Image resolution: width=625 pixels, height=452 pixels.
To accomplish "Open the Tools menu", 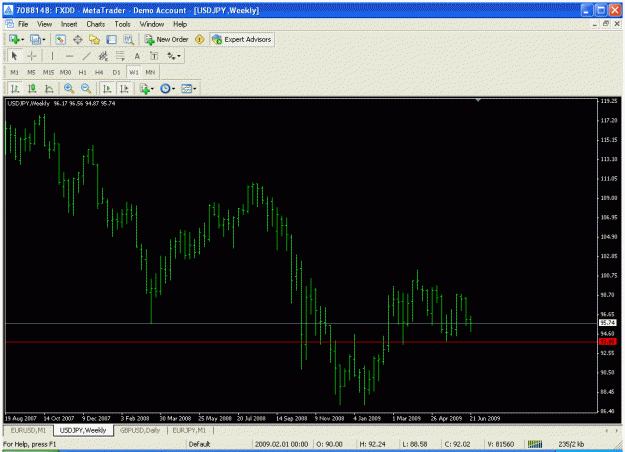I will [x=122, y=24].
